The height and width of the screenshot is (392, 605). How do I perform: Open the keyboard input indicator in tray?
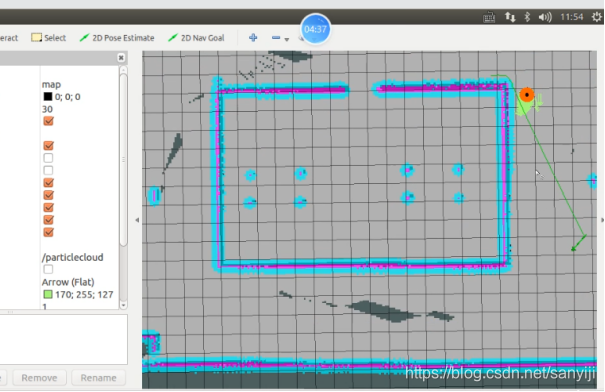(x=489, y=17)
